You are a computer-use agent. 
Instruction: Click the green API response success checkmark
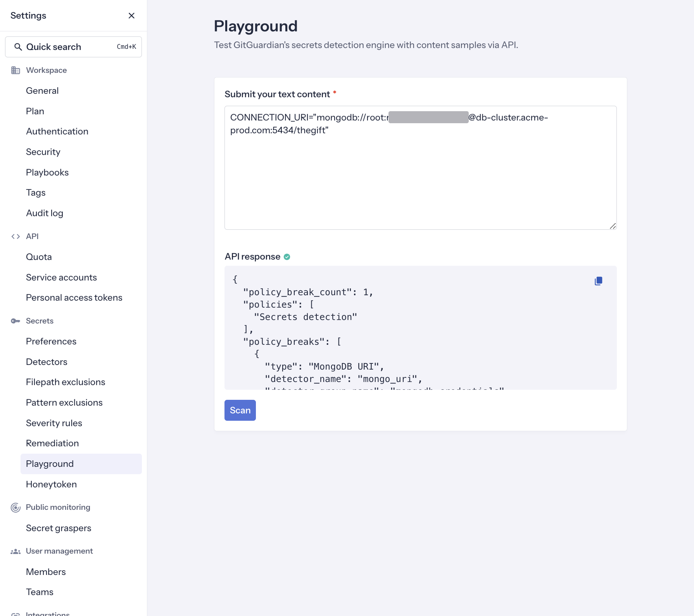[x=287, y=257]
